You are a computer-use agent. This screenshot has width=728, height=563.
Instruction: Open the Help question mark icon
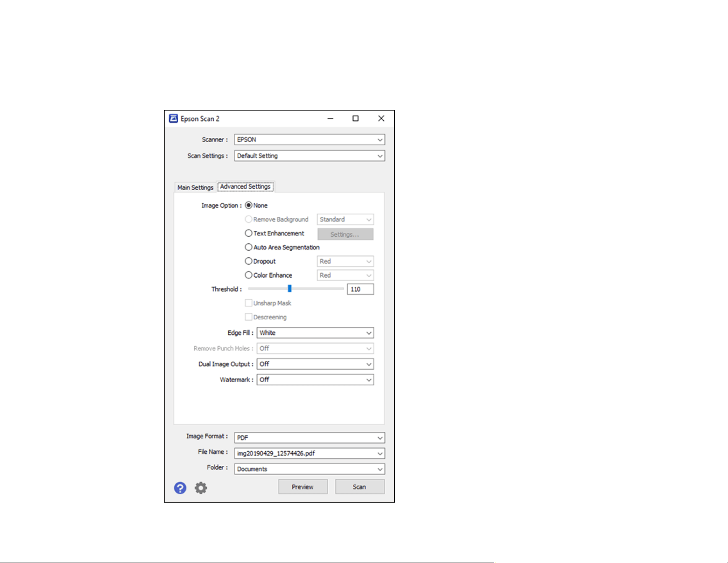(x=180, y=488)
